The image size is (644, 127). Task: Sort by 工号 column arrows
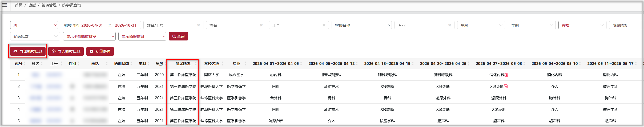(61, 64)
